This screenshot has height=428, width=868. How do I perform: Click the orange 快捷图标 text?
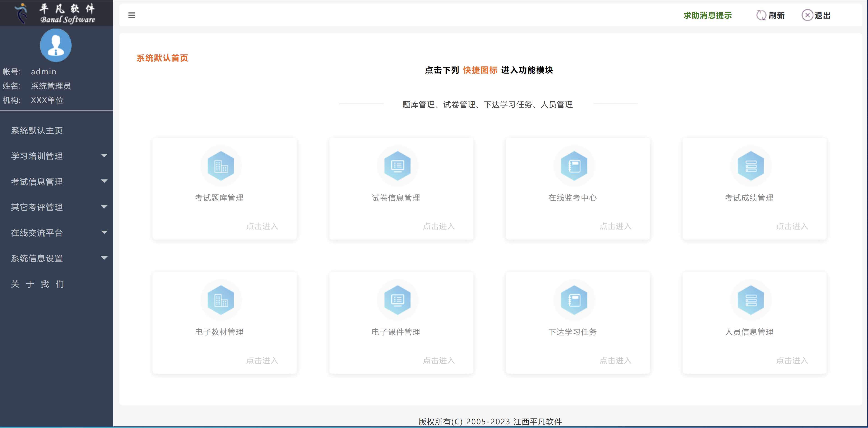[480, 70]
